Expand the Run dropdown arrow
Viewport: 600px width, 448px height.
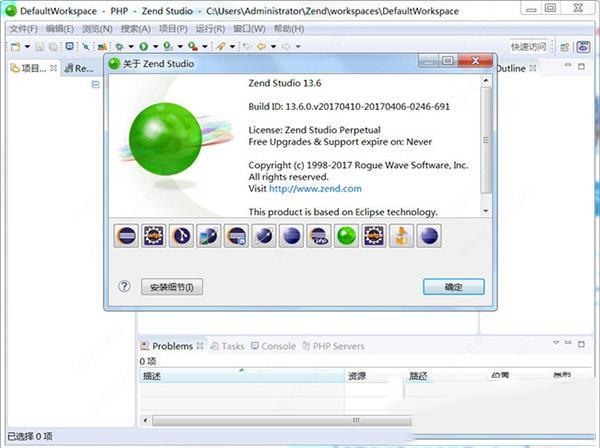click(155, 47)
